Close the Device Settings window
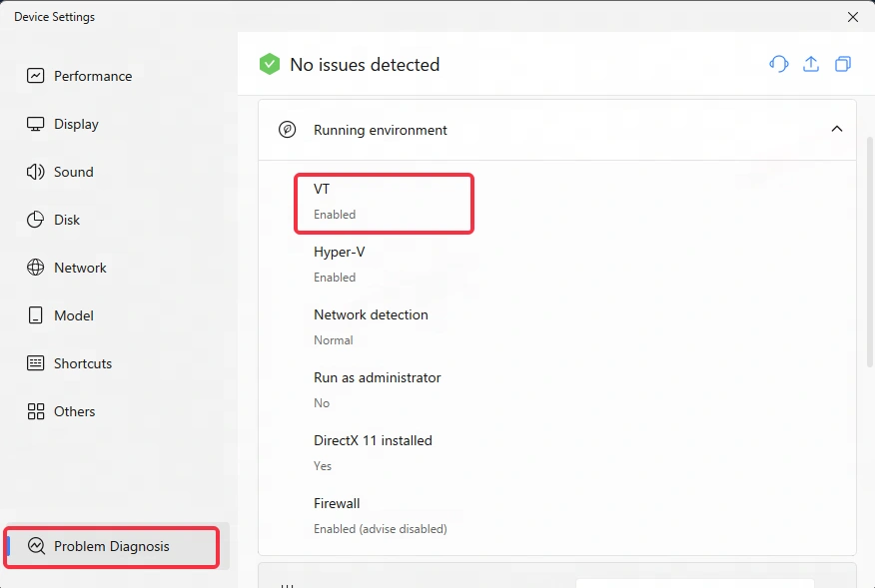 [852, 17]
